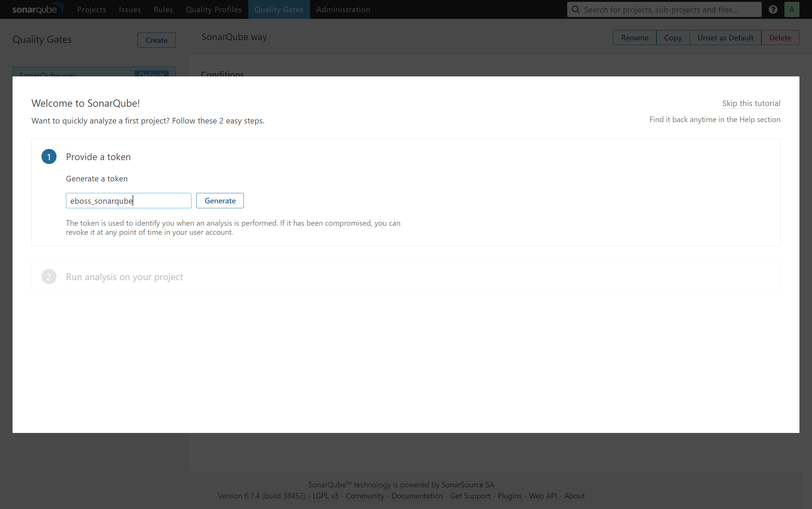Open Quality Profiles
Viewport: 812px width, 509px height.
click(213, 9)
